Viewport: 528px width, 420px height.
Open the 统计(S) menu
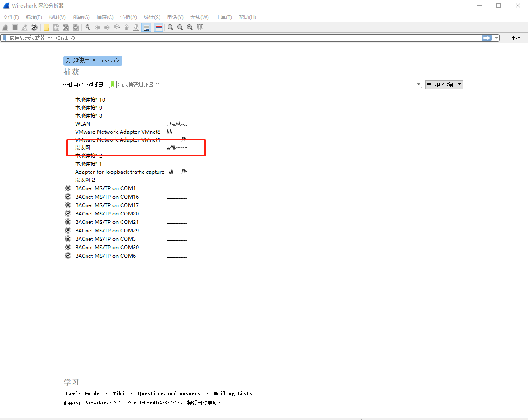(x=152, y=17)
